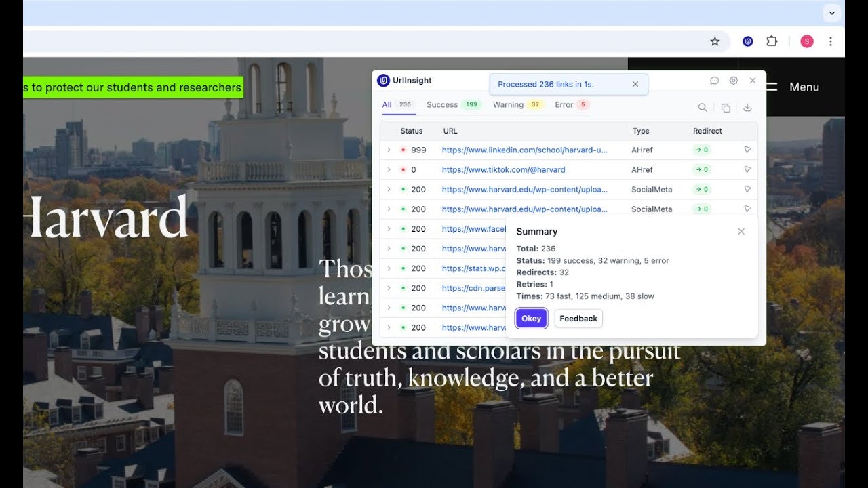868x488 pixels.
Task: Click AHref type in tiktok row
Action: click(x=642, y=170)
